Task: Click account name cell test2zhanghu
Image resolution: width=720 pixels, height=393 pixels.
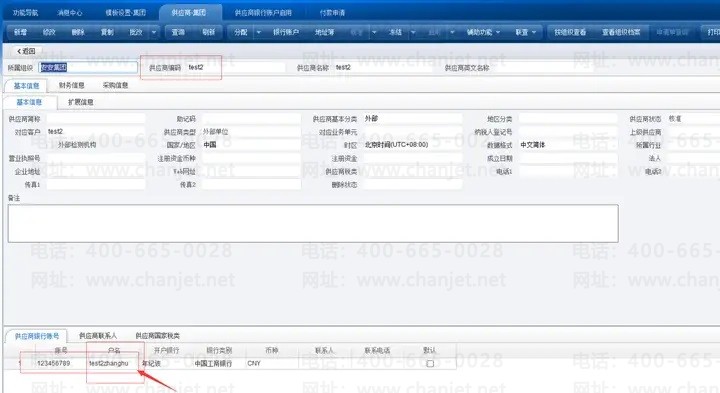Action: point(113,363)
